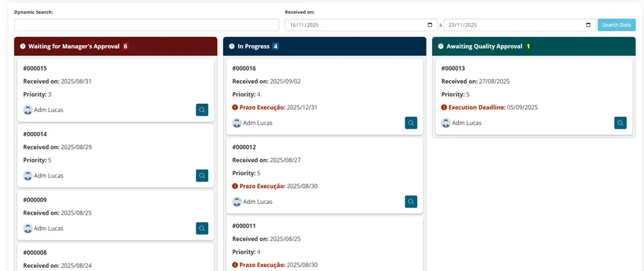Click the start date field 16/11/2025

coord(361,25)
